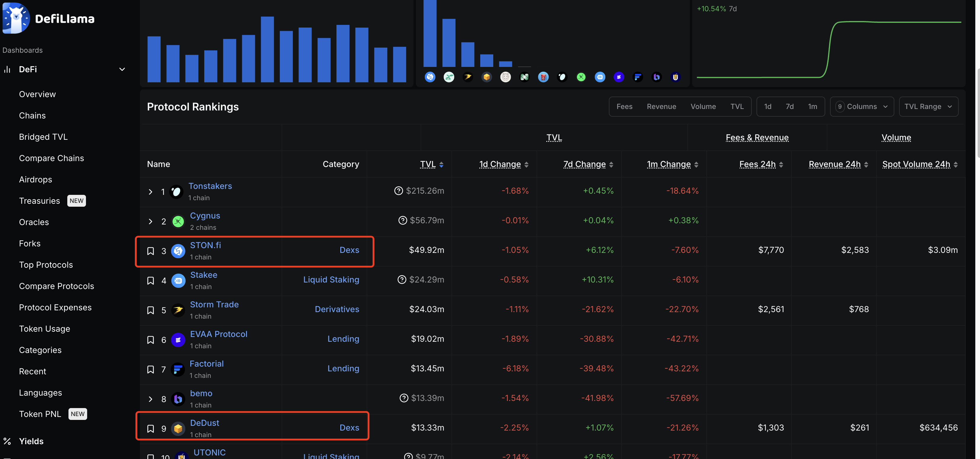Open Overview in the sidebar

37,94
